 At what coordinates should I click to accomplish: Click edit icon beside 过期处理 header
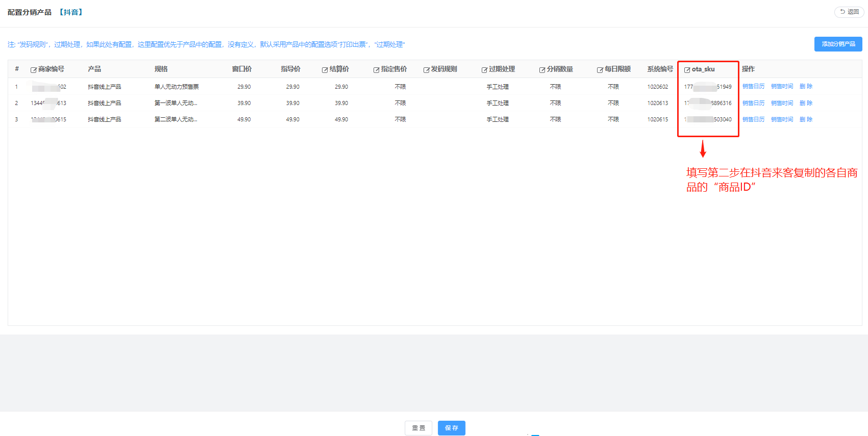484,70
